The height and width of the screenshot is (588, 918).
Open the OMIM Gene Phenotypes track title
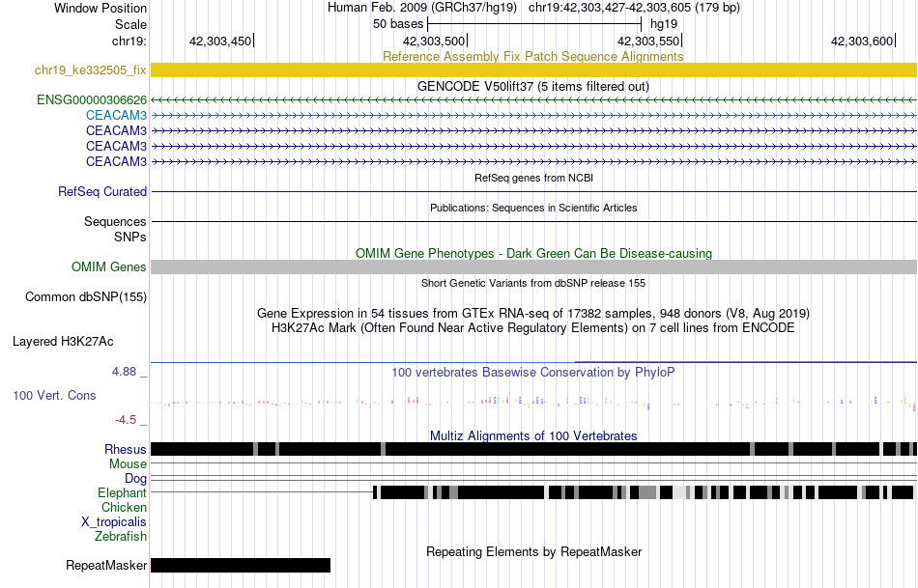tap(533, 253)
